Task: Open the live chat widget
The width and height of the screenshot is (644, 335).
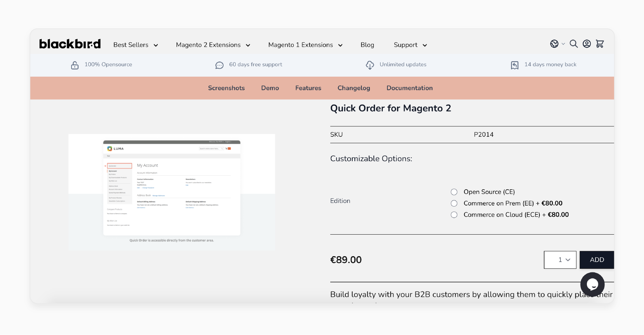Action: (x=592, y=284)
